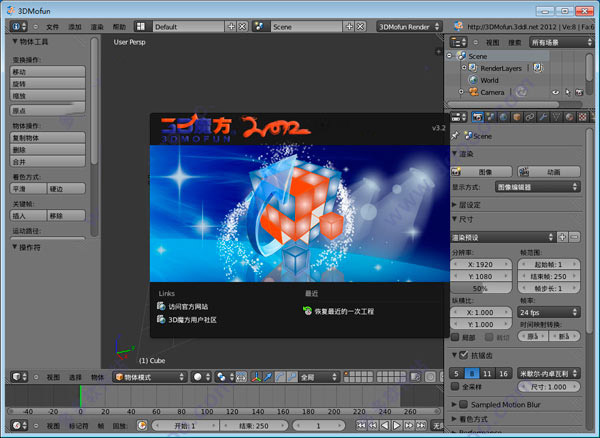Open the Scene properties tab icon
This screenshot has width=600, height=438.
(491, 117)
